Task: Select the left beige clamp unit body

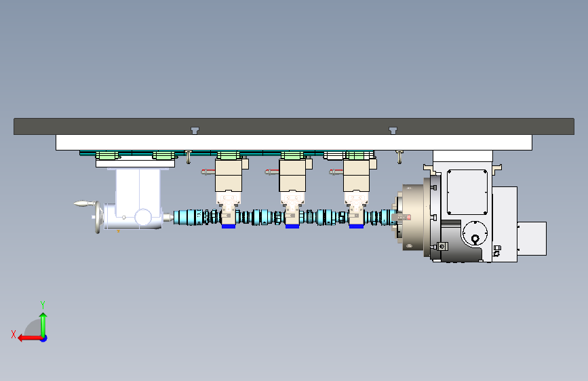Action: pos(229,176)
